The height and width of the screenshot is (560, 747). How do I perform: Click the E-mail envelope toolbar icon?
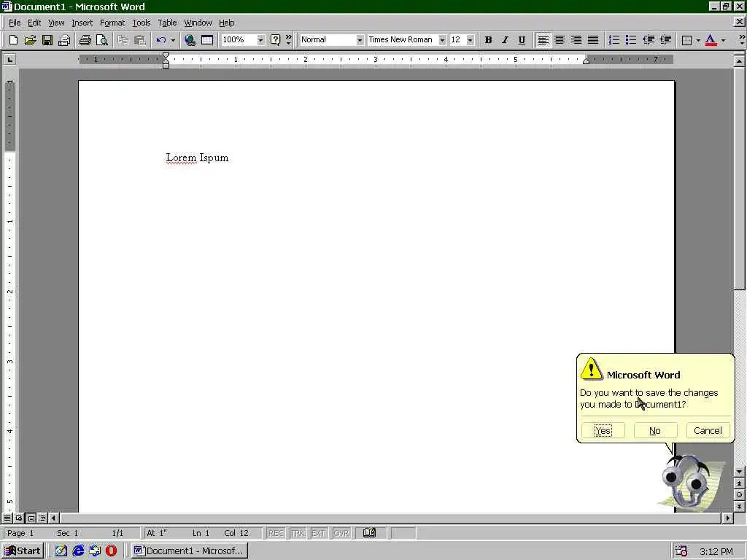pyautogui.click(x=64, y=40)
